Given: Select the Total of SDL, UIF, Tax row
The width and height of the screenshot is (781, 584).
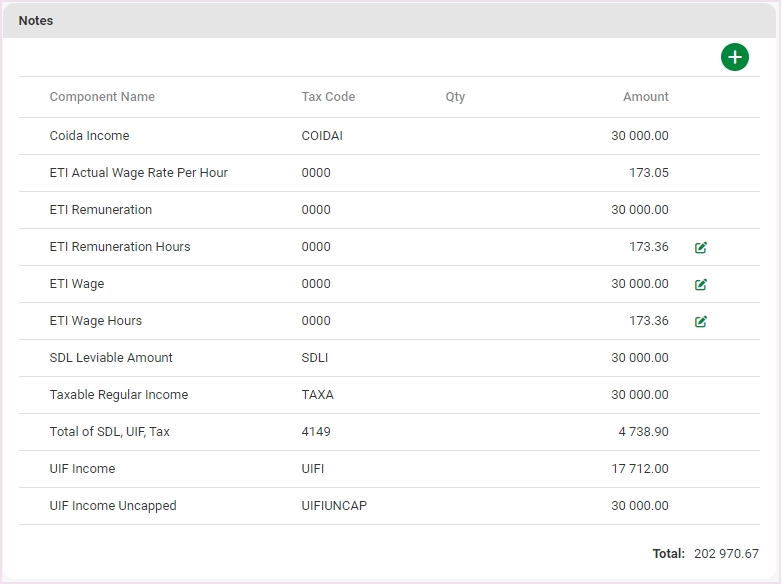Looking at the screenshot, I should (116, 432).
